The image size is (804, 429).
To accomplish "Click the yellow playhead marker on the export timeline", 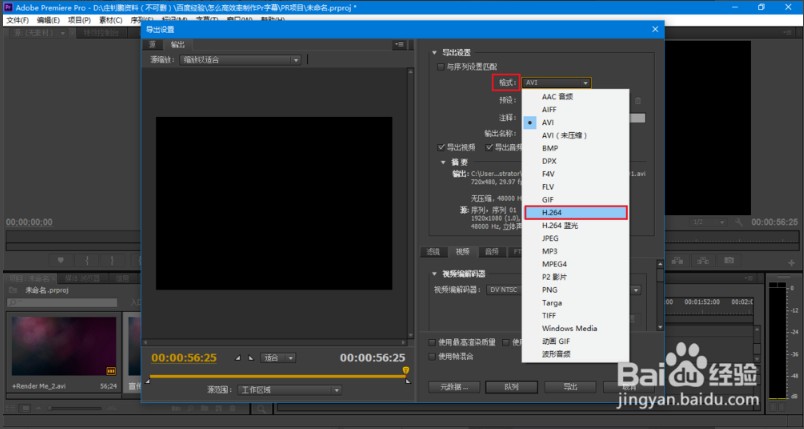I will point(405,371).
